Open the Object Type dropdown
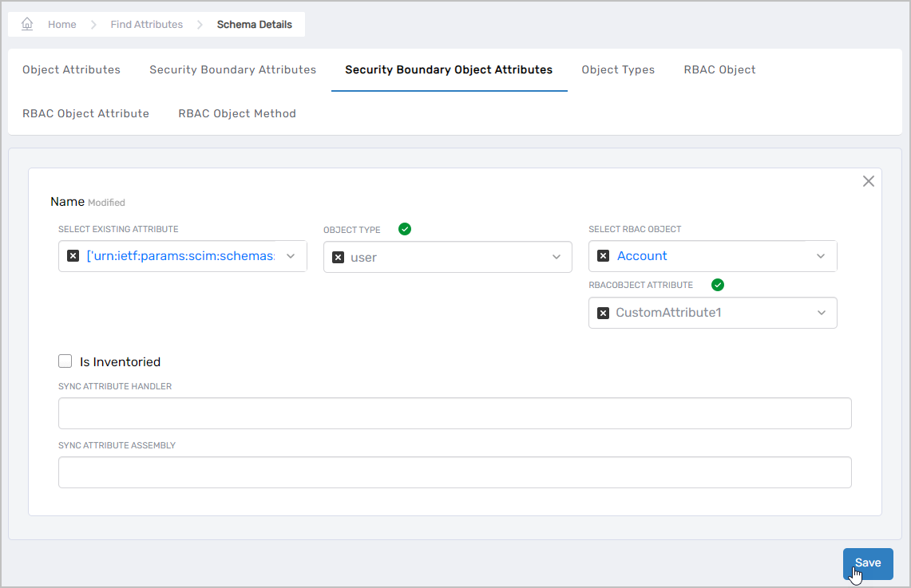Screen dimensions: 911x588 556,258
